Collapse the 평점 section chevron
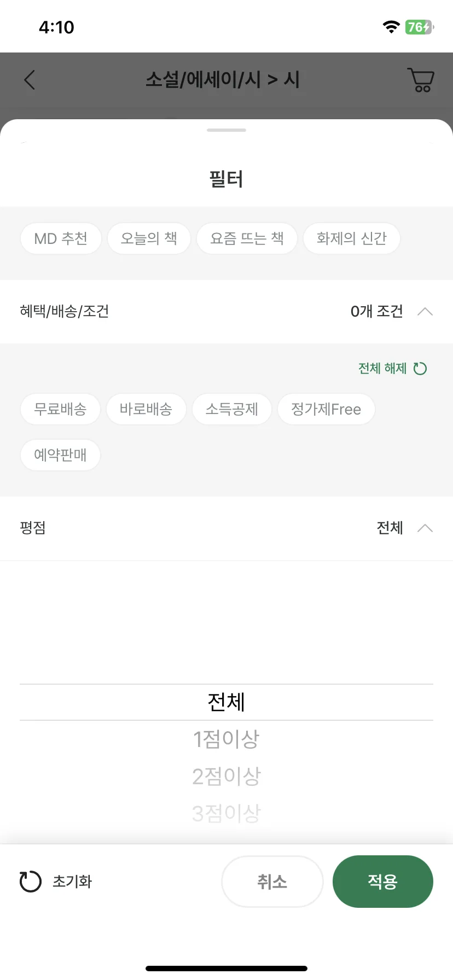 pos(425,528)
